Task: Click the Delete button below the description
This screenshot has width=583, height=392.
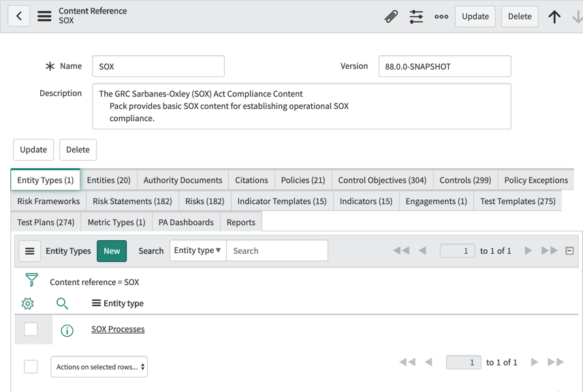Action: 78,150
